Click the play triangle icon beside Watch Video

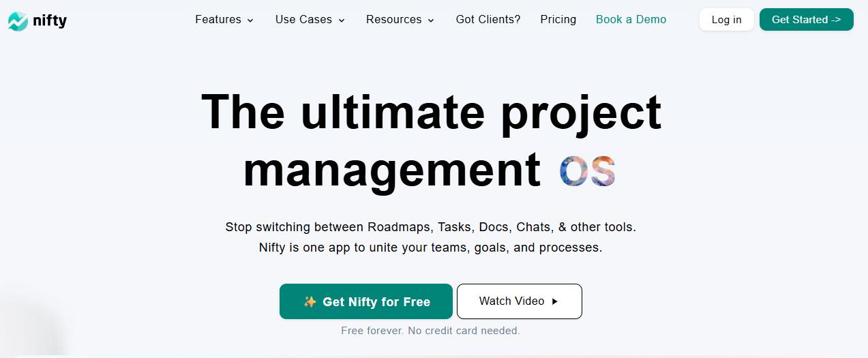pyautogui.click(x=554, y=301)
